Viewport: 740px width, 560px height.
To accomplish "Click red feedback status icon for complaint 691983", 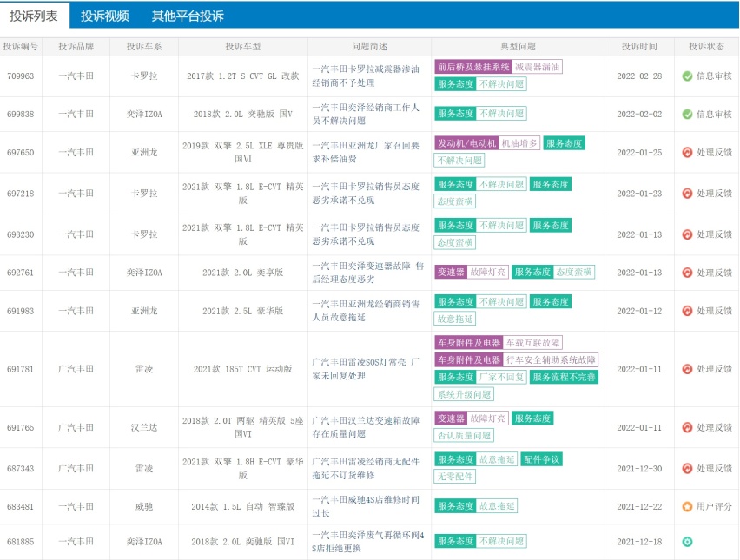I will (687, 311).
